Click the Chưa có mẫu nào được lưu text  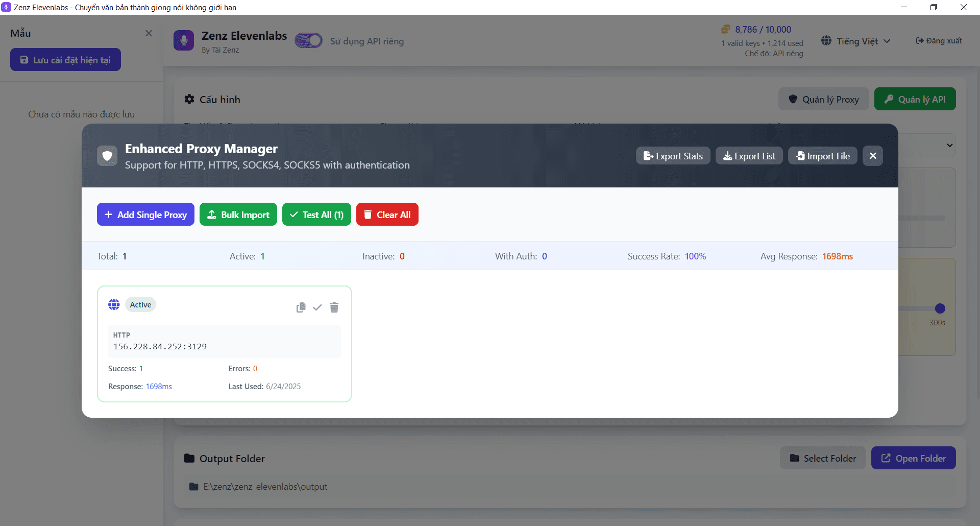pyautogui.click(x=82, y=114)
